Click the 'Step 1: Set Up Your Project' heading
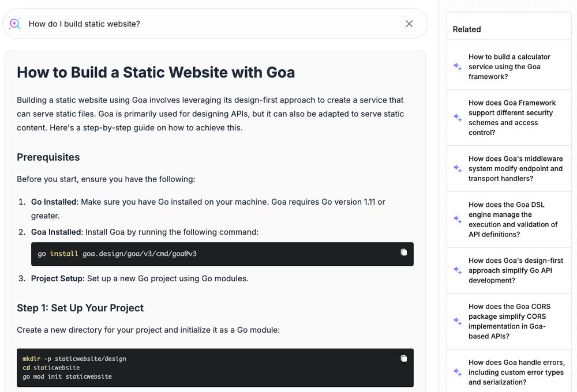 tap(80, 308)
